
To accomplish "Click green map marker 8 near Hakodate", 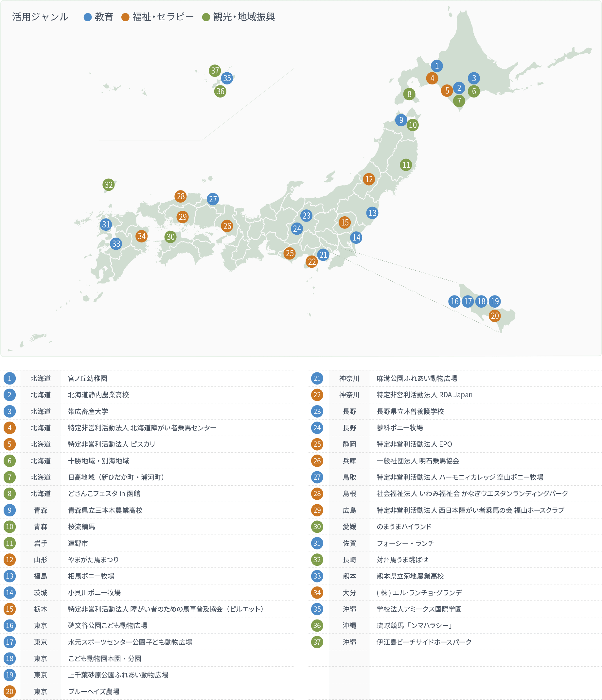I will pos(409,94).
